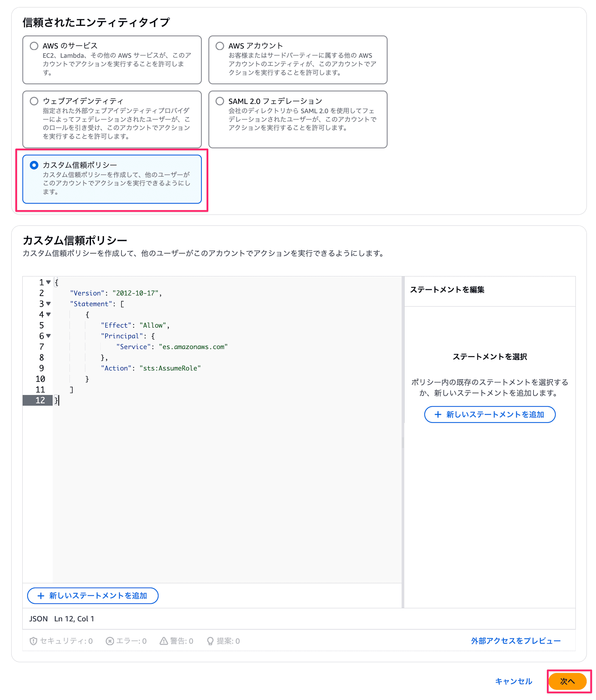Screen dimensions: 596x700
Task: Click 新しいステートメントを追加 button below the editor
Action: [93, 596]
